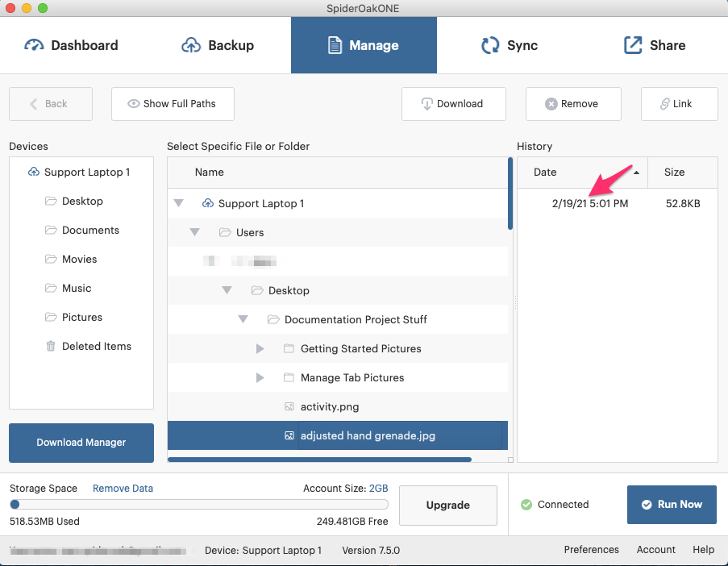Open the Sync tab

509,45
